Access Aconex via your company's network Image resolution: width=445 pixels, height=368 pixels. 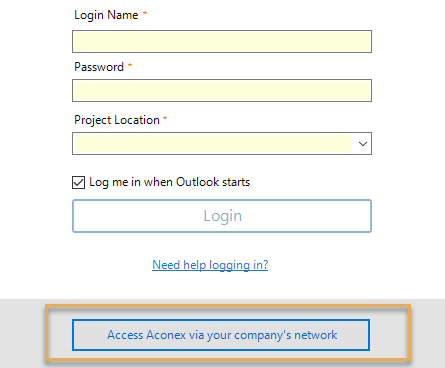(x=221, y=335)
